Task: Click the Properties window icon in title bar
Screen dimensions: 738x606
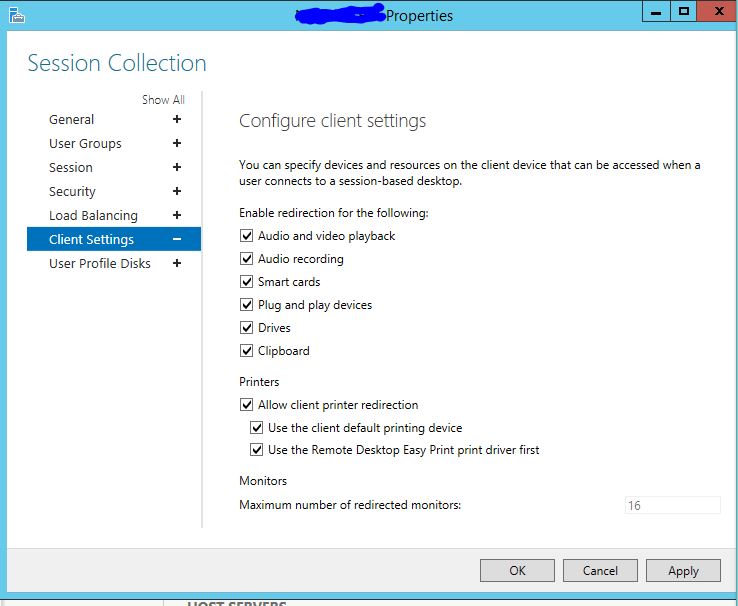Action: tap(16, 16)
